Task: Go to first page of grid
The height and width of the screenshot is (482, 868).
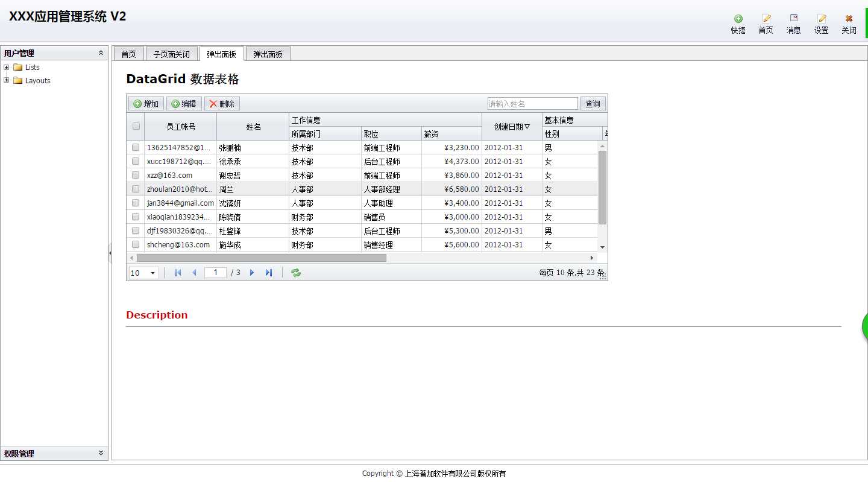Action: (x=178, y=273)
